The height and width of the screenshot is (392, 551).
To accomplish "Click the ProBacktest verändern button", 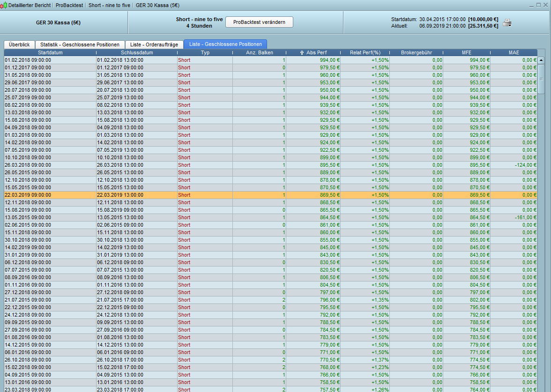I will (259, 22).
